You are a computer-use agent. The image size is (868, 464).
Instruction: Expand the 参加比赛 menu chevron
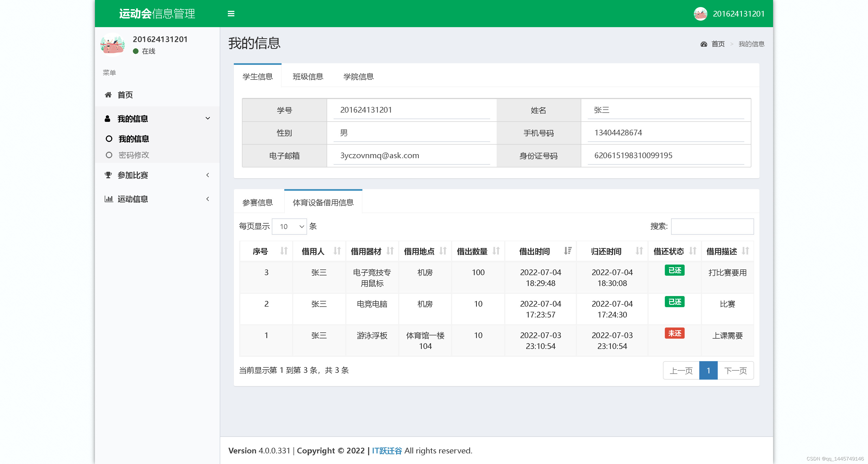tap(208, 175)
